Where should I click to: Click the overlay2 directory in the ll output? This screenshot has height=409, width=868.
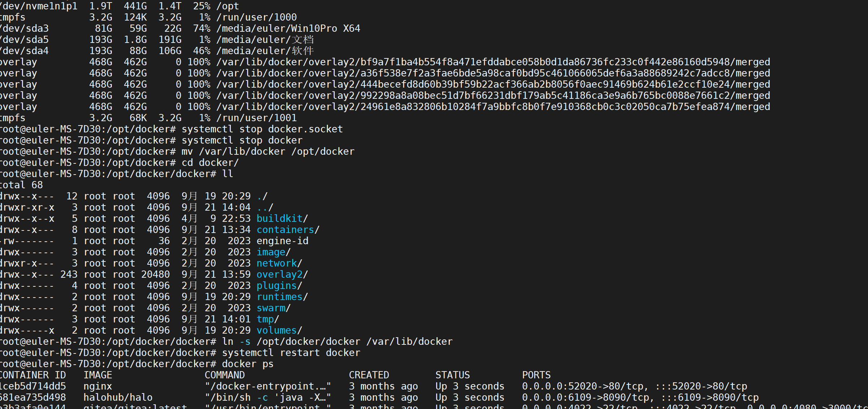click(280, 274)
